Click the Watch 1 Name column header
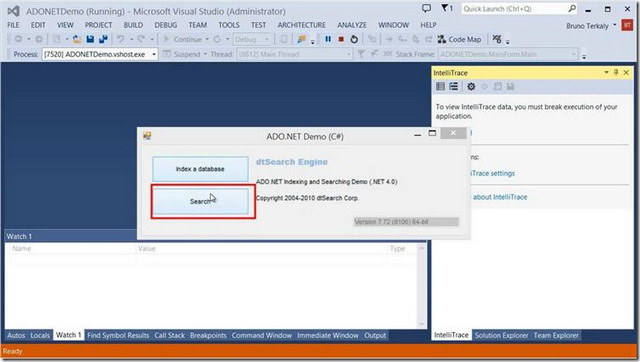Screen dimensions: 640x362 tap(73, 248)
